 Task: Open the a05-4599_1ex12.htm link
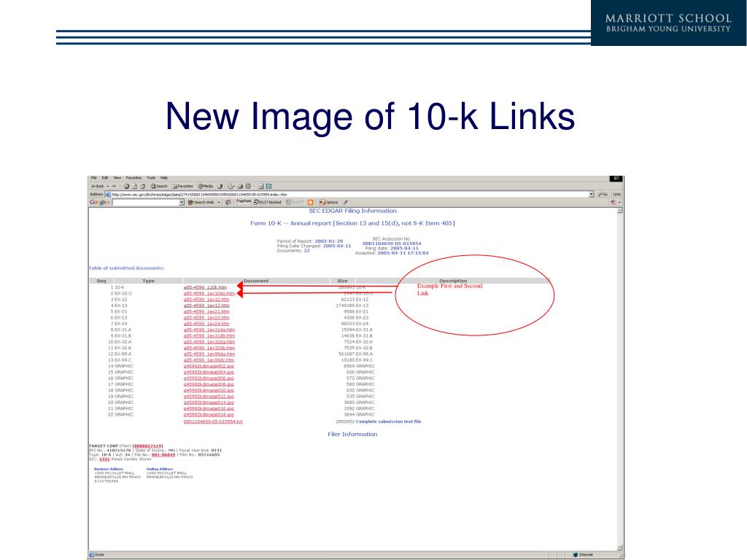(x=206, y=300)
